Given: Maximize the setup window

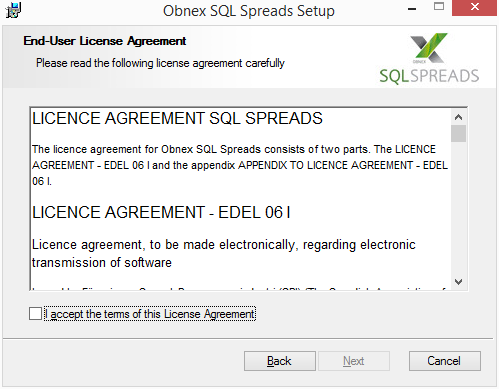Looking at the screenshot, I should coord(439,7).
